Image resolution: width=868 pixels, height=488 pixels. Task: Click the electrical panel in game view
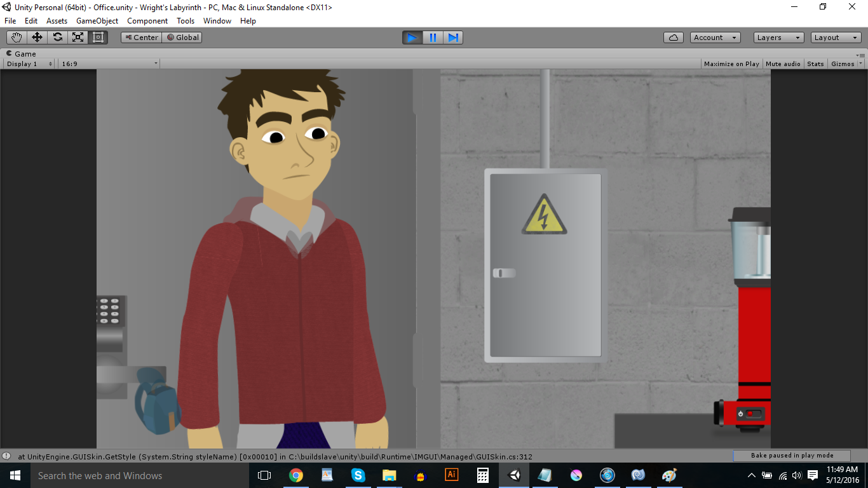point(545,265)
